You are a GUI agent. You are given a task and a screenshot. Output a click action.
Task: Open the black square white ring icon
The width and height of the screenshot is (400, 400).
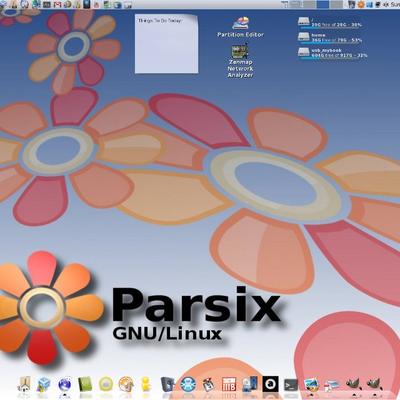coord(270,384)
